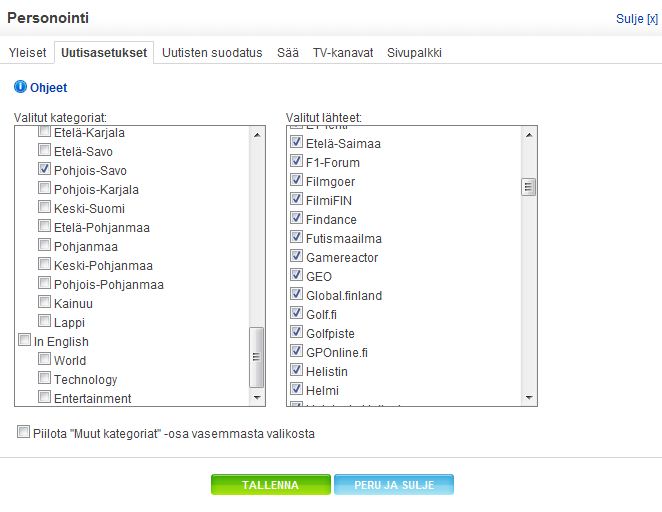
Task: Enable the Lappi category checkbox
Action: click(44, 322)
